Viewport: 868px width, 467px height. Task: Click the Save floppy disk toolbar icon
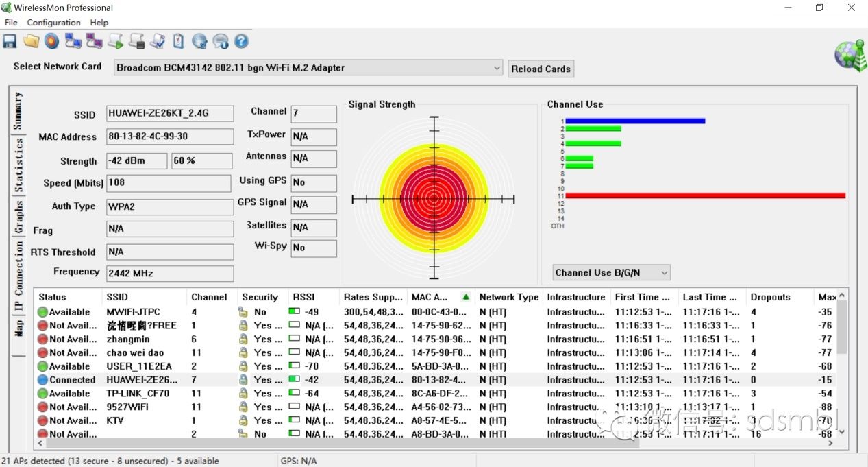(x=10, y=41)
